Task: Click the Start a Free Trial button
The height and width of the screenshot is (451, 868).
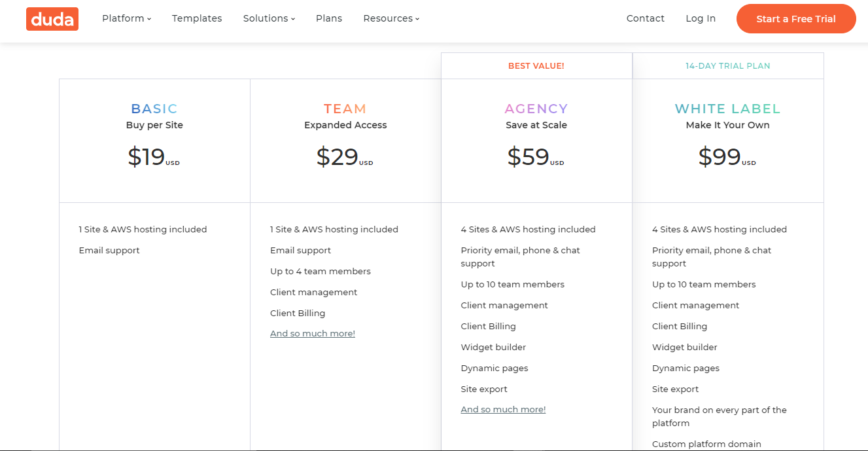Action: pyautogui.click(x=796, y=19)
